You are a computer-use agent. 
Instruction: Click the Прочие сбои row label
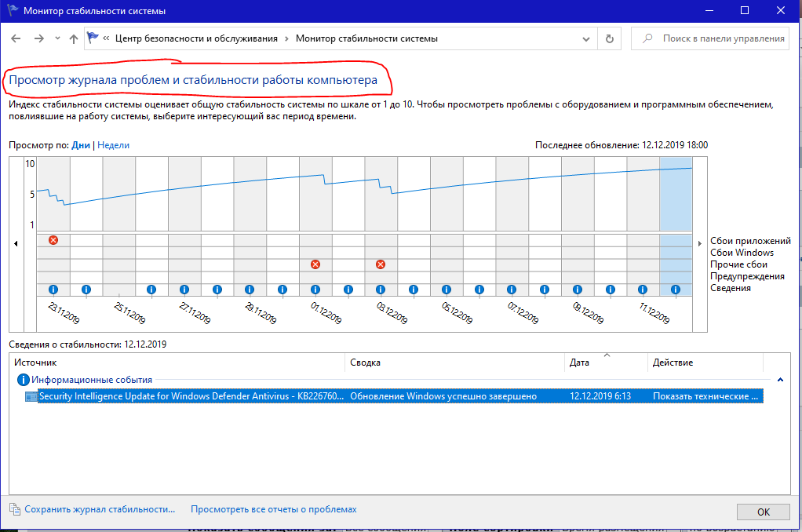pyautogui.click(x=738, y=264)
